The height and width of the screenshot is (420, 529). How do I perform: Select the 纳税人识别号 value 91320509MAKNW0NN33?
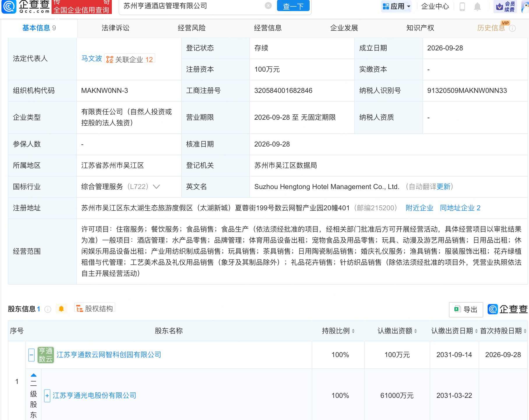point(467,91)
